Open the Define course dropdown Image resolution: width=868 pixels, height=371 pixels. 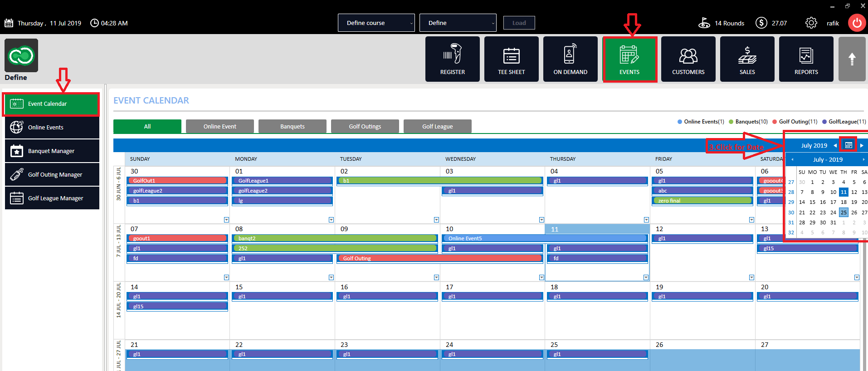pyautogui.click(x=376, y=23)
